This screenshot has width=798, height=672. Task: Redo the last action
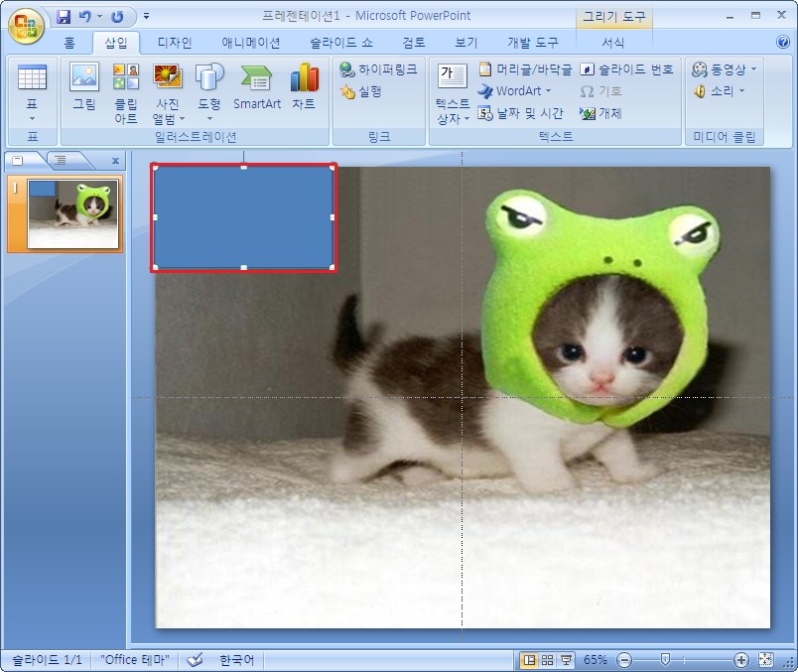(117, 17)
